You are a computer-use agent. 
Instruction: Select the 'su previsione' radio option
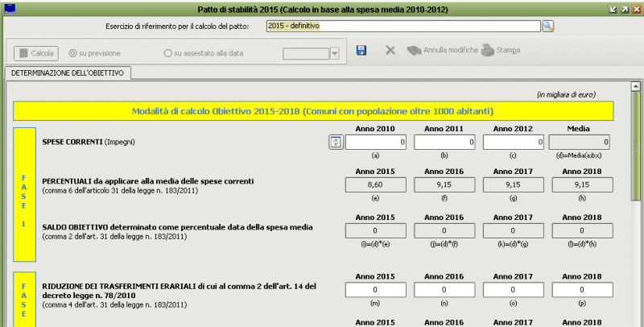point(73,54)
